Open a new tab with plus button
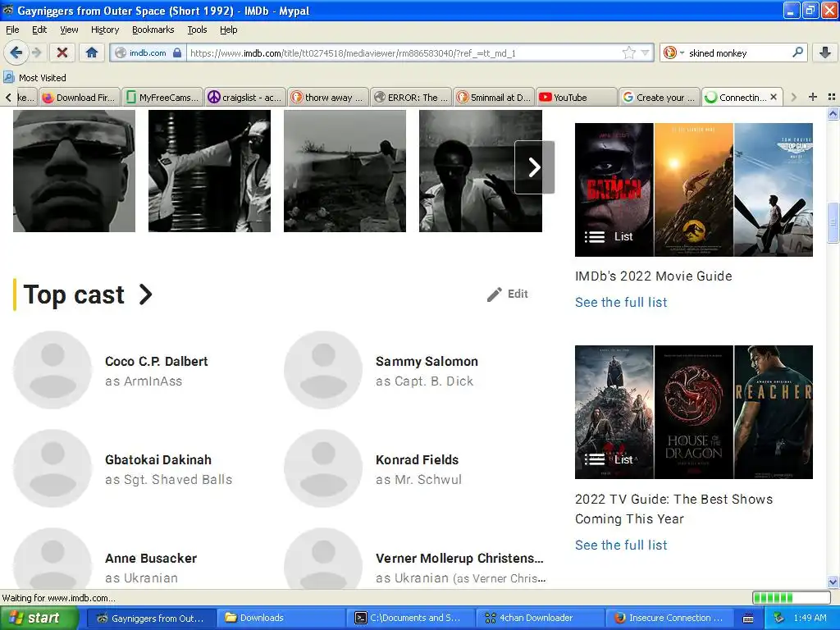The height and width of the screenshot is (630, 840). tap(813, 97)
